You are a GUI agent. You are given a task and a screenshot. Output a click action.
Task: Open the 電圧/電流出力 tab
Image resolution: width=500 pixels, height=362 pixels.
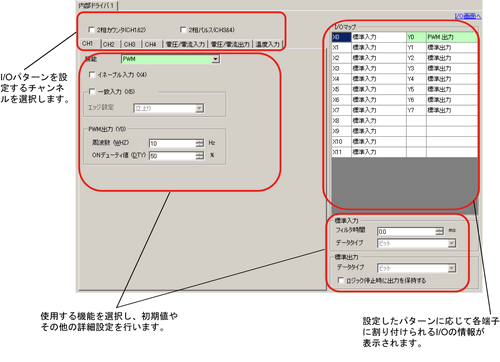(x=230, y=44)
